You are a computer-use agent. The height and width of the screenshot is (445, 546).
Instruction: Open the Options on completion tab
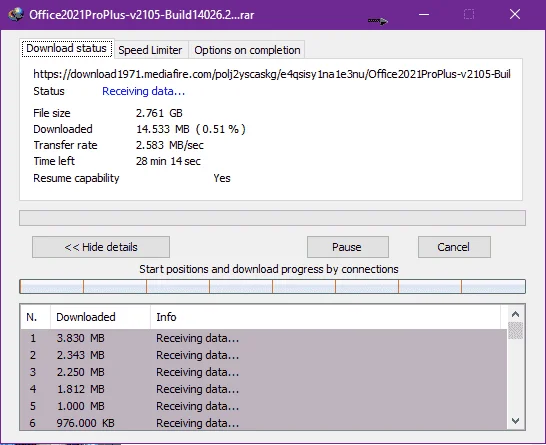[x=247, y=50]
